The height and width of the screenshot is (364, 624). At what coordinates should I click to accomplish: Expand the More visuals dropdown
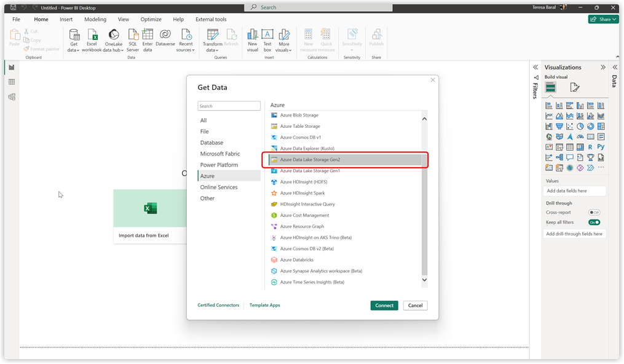(x=284, y=41)
